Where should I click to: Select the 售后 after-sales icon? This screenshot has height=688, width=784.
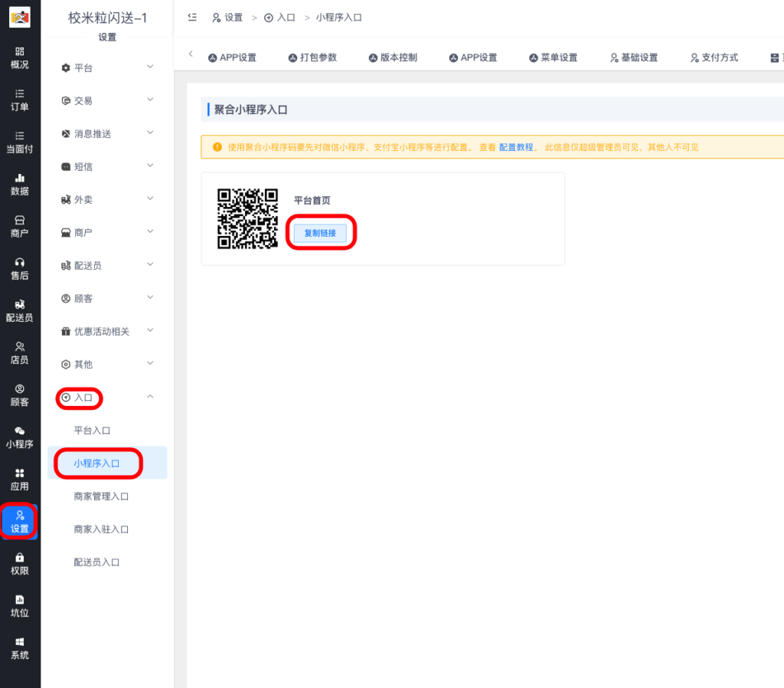click(x=20, y=268)
